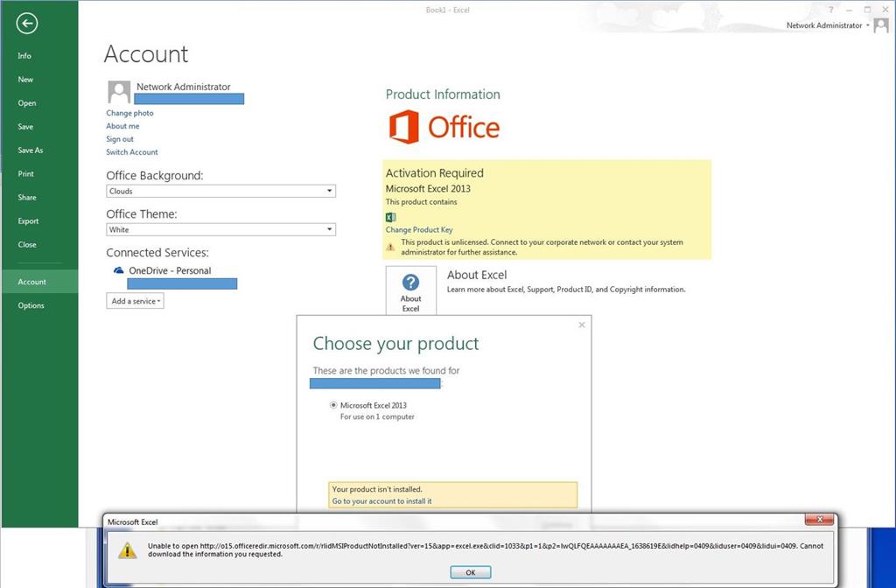
Task: Click the warning icon in the Microsoft Excel error dialog
Action: click(x=127, y=550)
